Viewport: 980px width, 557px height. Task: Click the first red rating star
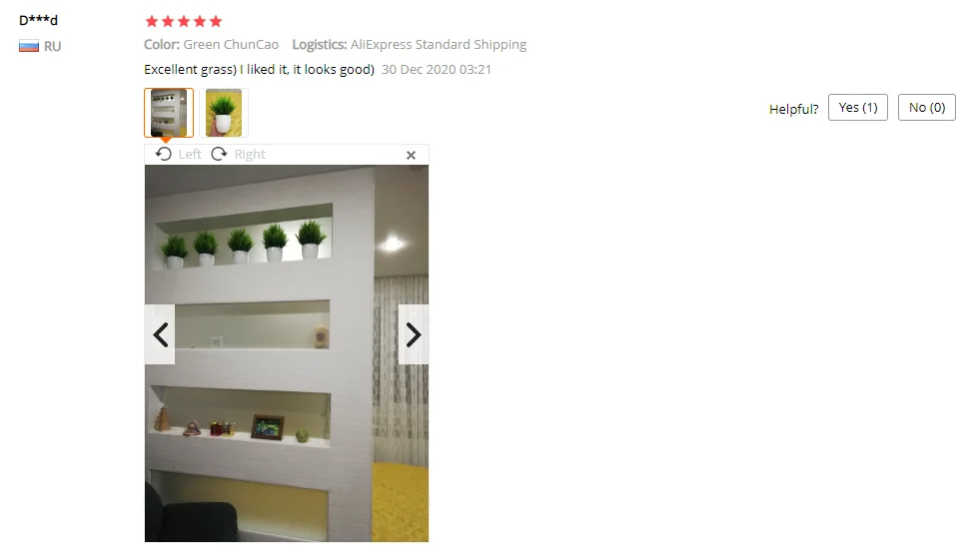click(x=151, y=21)
